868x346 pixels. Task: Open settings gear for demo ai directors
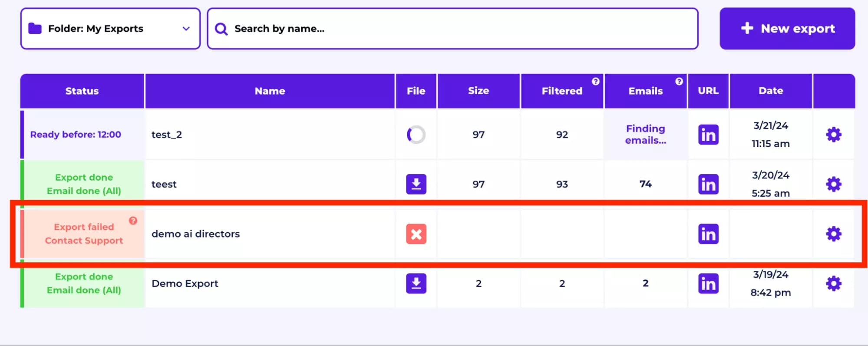[x=833, y=234]
